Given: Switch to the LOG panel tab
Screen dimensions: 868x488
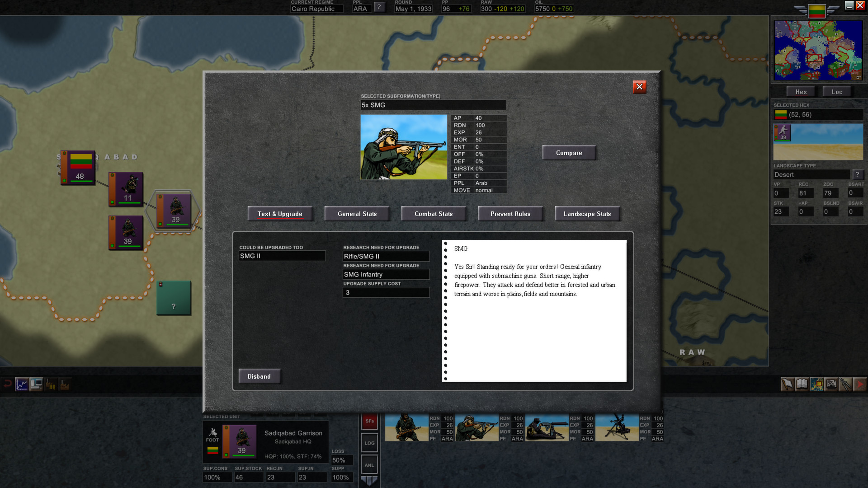Looking at the screenshot, I should pyautogui.click(x=369, y=443).
